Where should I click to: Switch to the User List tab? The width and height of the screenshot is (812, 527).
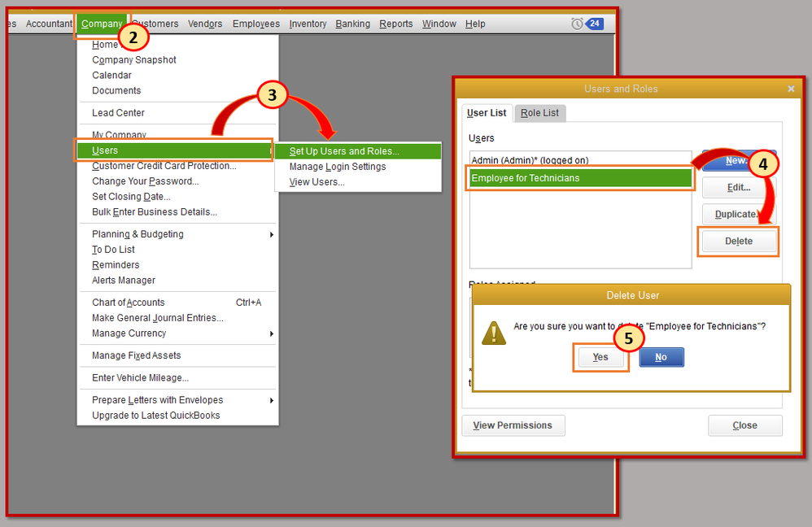pyautogui.click(x=487, y=113)
